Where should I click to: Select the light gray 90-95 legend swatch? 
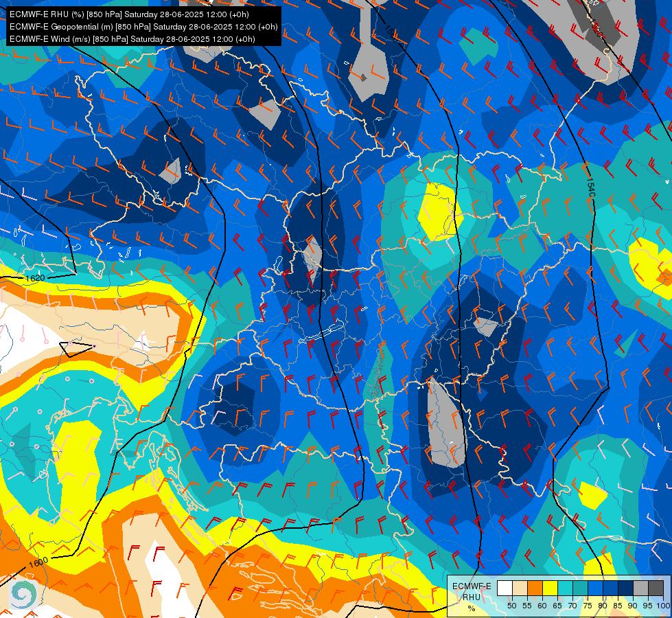coord(640,588)
